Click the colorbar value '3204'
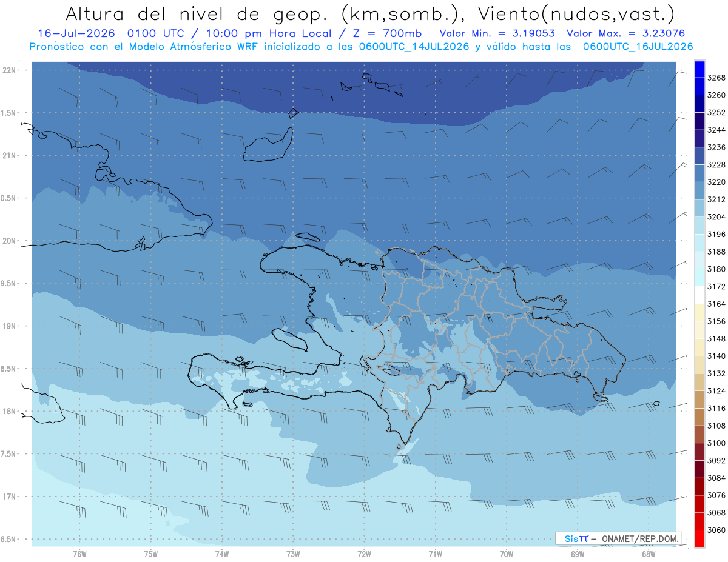This screenshot has width=728, height=562. [x=716, y=216]
